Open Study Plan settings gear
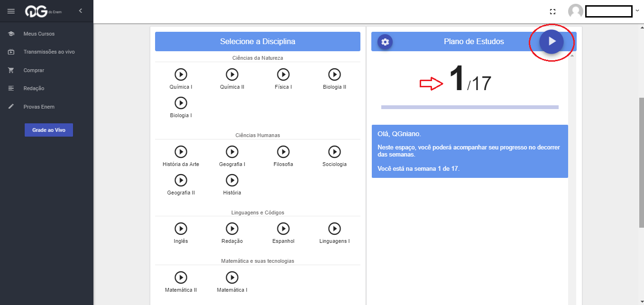This screenshot has height=305, width=644. point(385,42)
